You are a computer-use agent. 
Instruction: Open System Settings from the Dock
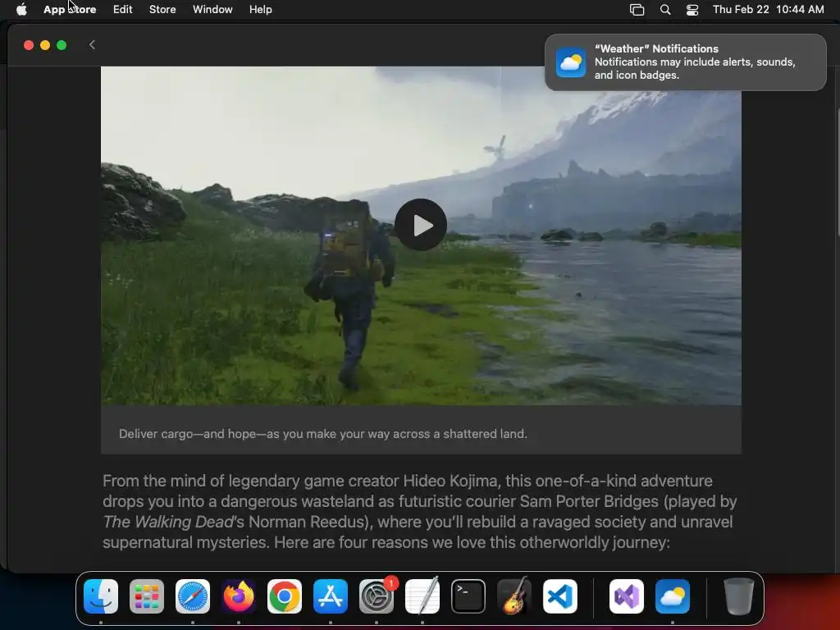point(377,596)
